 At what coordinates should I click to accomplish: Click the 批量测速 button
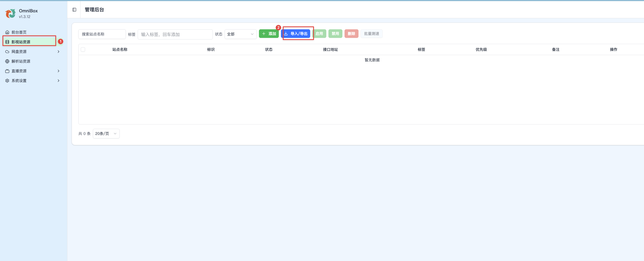[371, 34]
